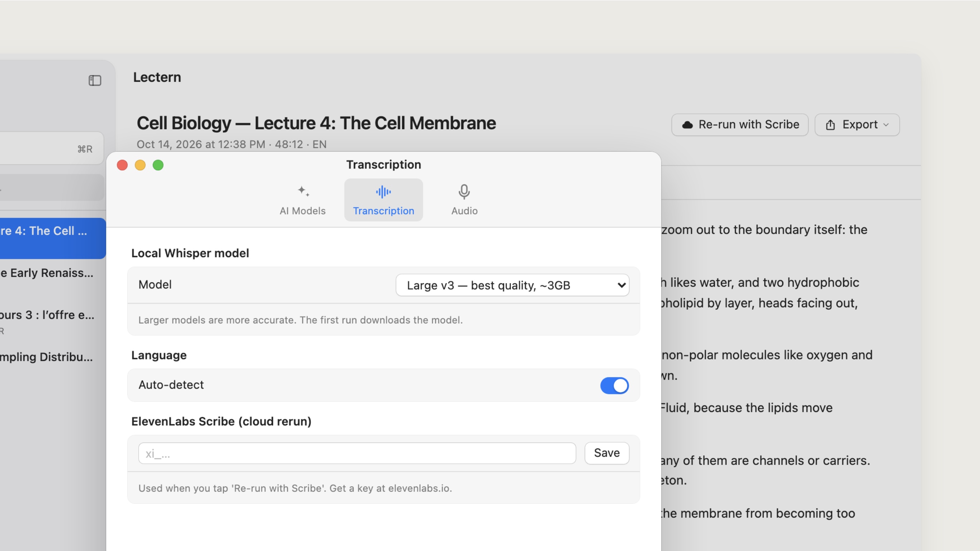Close the Transcription settings window

click(x=122, y=165)
